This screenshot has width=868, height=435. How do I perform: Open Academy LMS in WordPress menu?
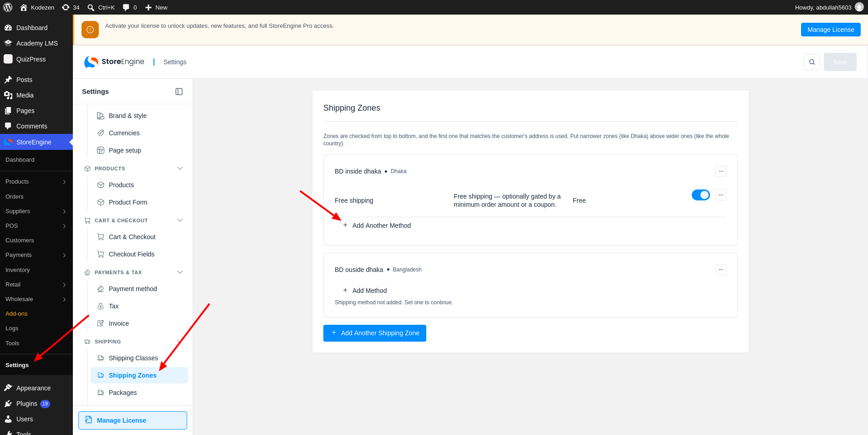point(36,43)
